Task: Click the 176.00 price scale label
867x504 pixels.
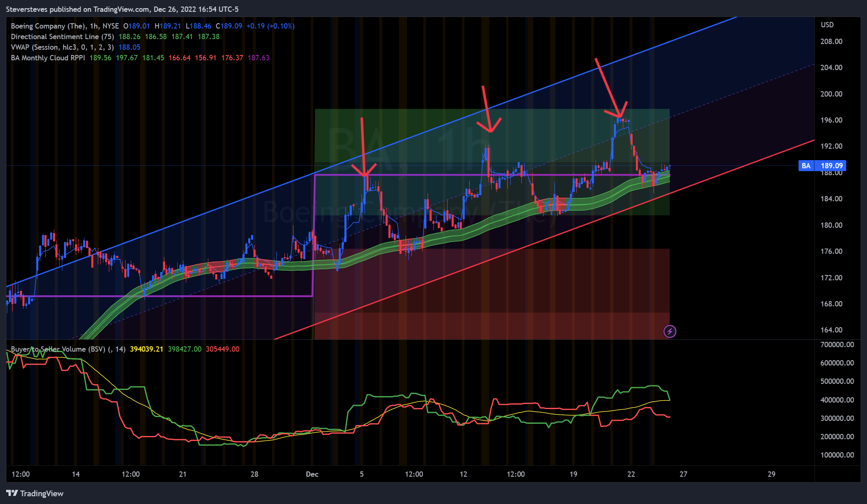Action: 831,251
